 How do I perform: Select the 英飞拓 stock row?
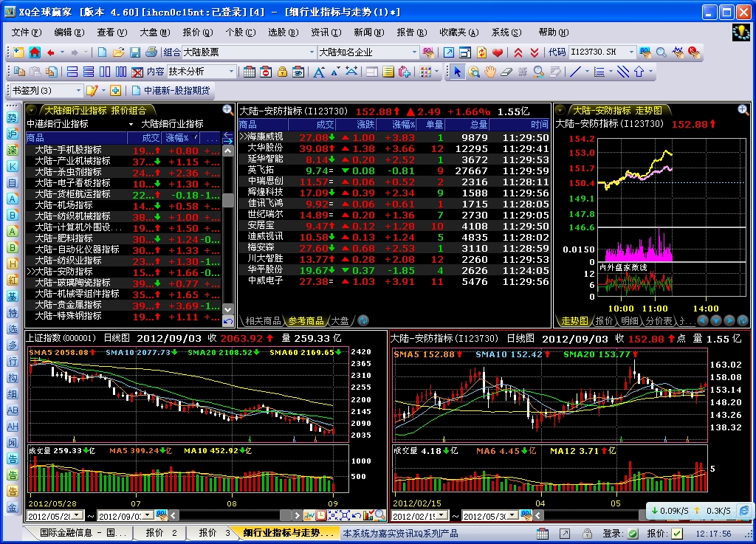(x=394, y=171)
